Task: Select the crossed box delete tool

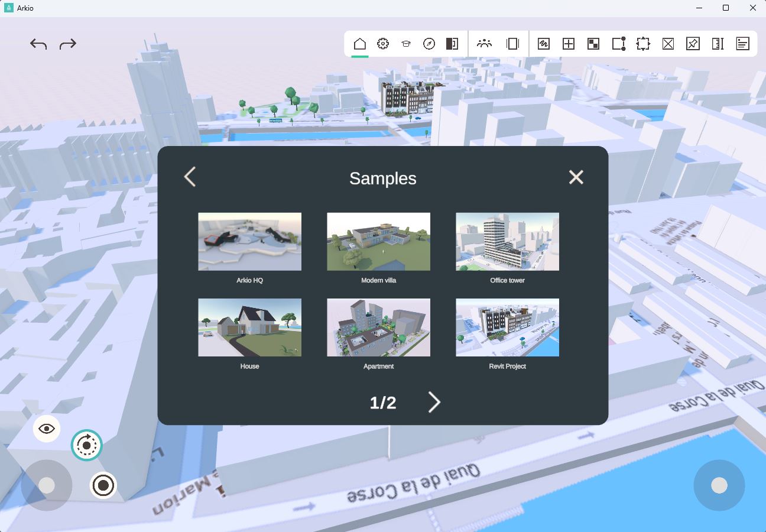Action: click(x=668, y=44)
